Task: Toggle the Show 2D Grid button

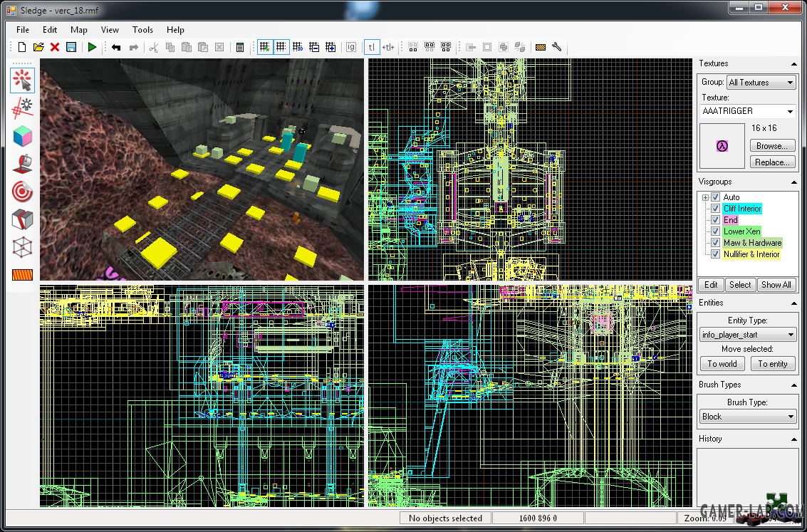Action: tap(281, 47)
